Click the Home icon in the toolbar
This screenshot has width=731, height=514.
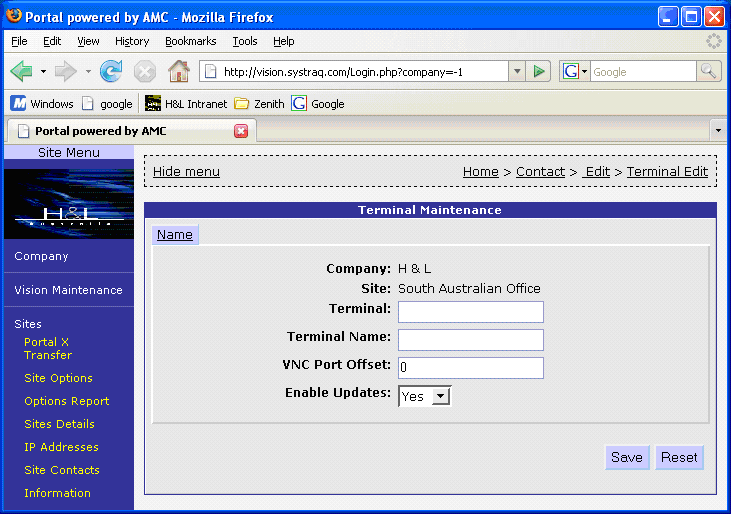[179, 71]
